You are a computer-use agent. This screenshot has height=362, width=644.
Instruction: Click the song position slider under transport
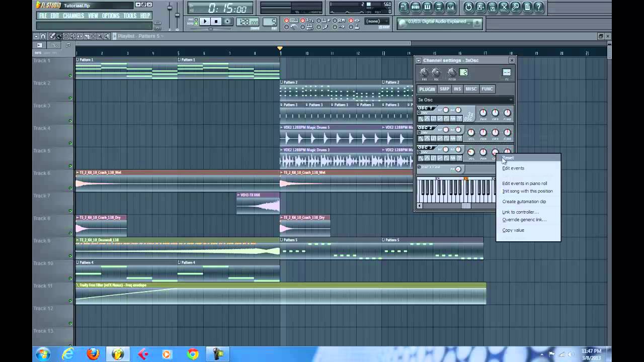(x=210, y=29)
